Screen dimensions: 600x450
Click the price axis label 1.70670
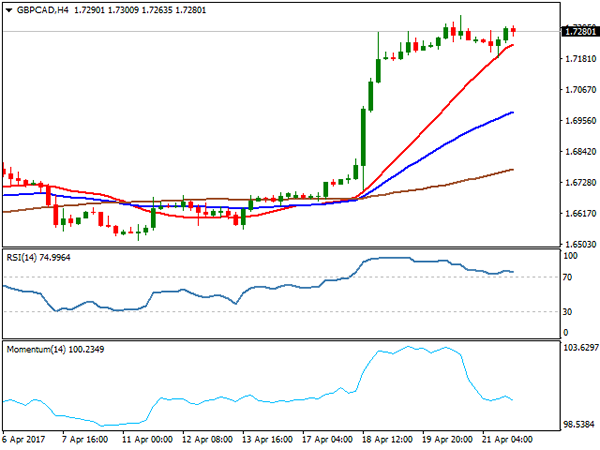[x=581, y=90]
